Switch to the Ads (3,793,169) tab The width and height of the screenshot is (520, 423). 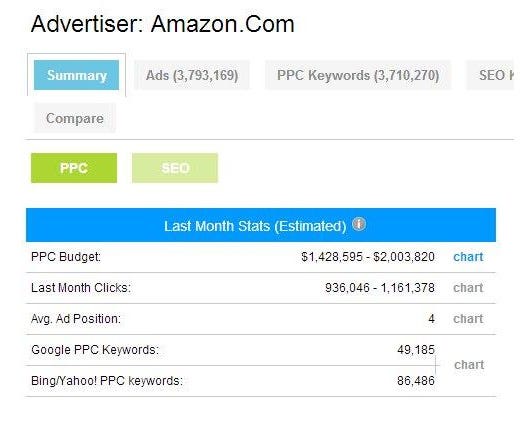point(192,75)
